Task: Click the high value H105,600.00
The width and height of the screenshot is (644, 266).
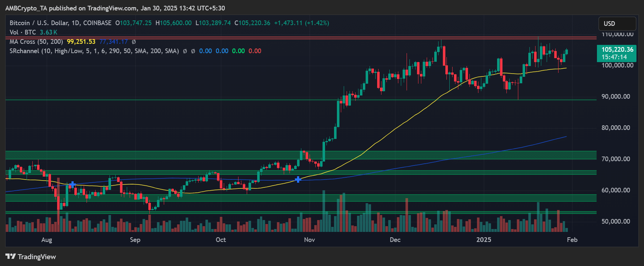Action: tap(173, 23)
